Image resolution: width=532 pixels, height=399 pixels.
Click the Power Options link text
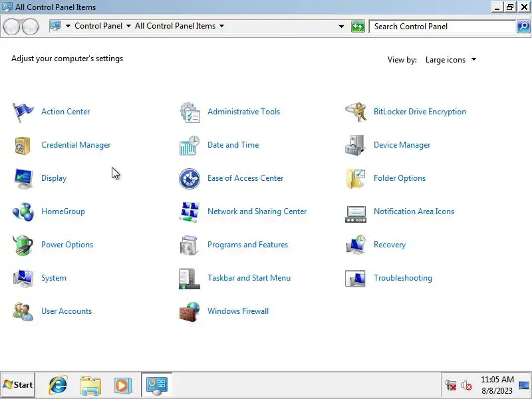pyautogui.click(x=67, y=245)
